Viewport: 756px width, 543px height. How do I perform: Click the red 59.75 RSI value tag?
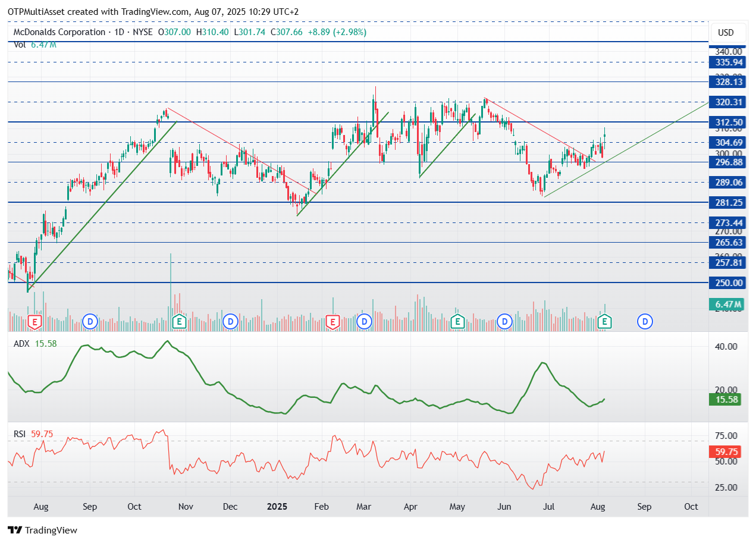point(726,451)
